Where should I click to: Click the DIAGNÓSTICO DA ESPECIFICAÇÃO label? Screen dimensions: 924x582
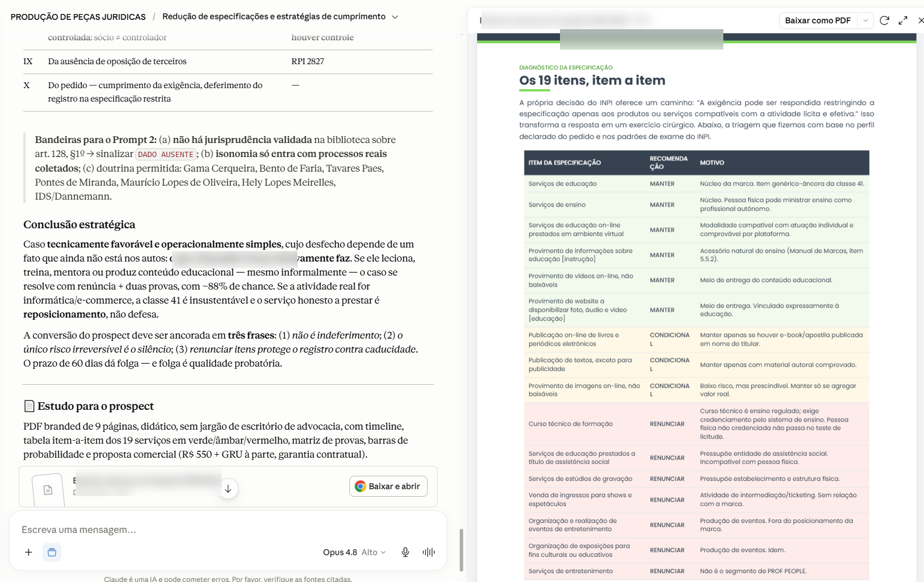coord(566,68)
